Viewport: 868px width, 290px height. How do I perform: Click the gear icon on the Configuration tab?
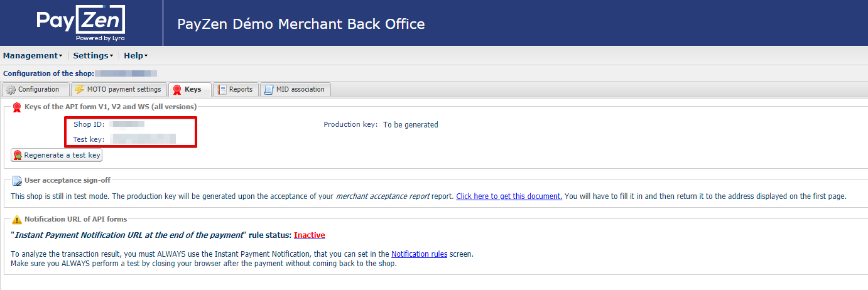point(11,90)
